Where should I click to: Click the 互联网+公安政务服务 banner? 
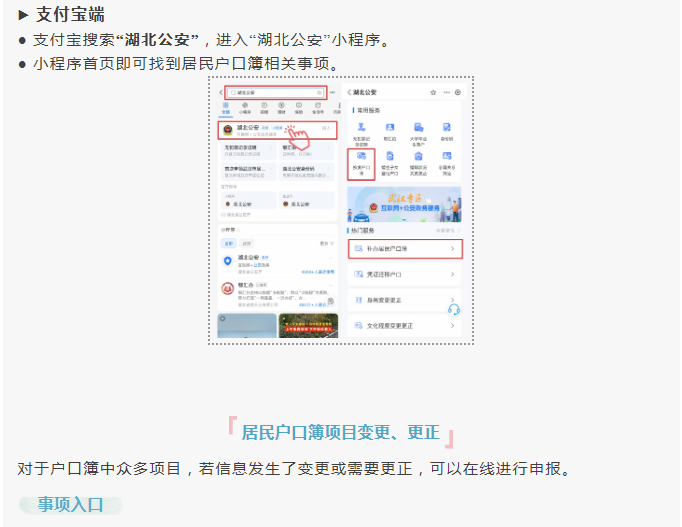404,205
